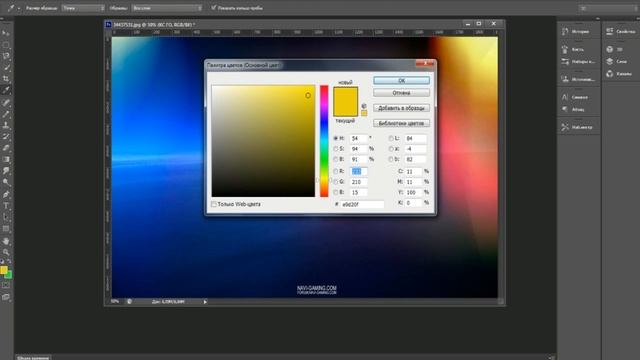Select the Dodge tool

[6, 182]
